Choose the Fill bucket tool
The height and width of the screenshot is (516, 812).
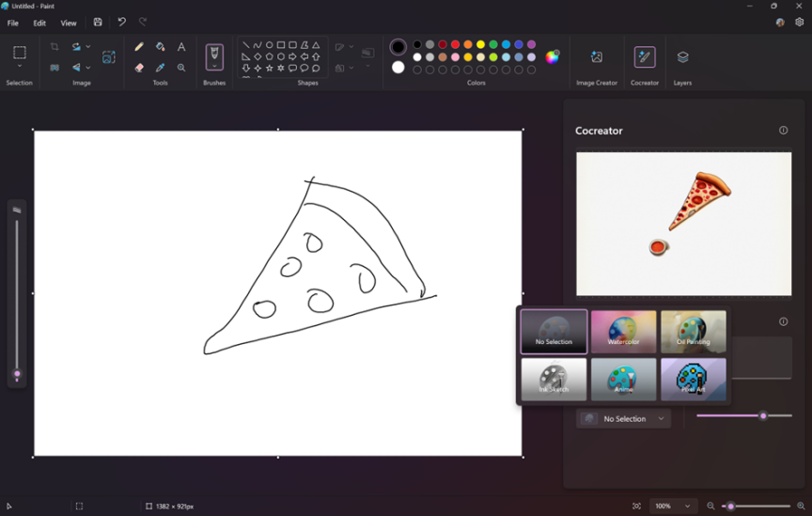(x=161, y=47)
